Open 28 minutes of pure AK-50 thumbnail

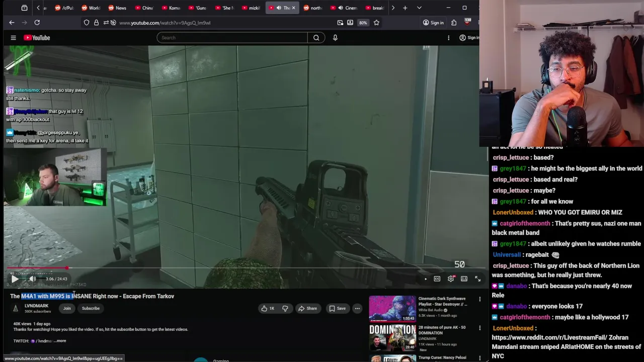[x=392, y=338]
